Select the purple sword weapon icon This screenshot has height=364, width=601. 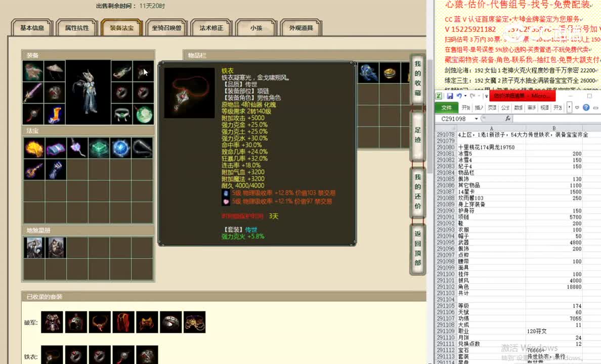point(33,93)
